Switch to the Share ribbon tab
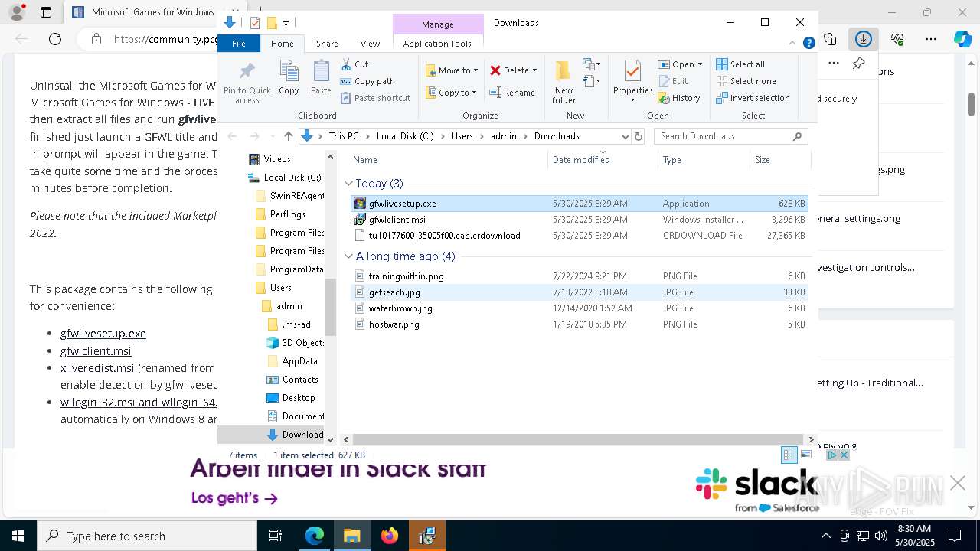 tap(327, 44)
